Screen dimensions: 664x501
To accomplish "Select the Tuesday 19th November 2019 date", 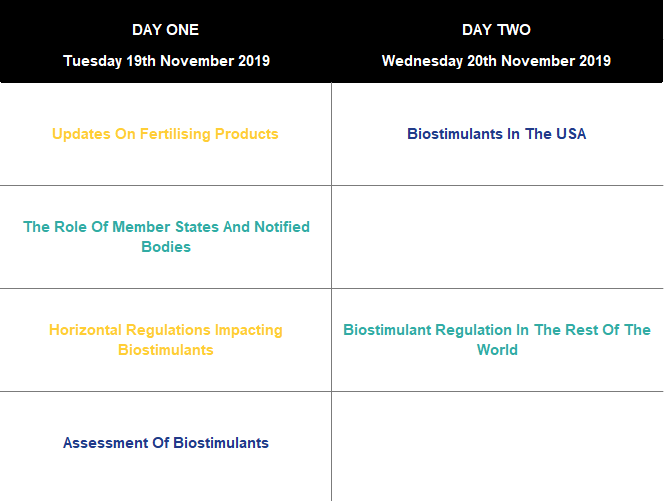I will pos(166,61).
